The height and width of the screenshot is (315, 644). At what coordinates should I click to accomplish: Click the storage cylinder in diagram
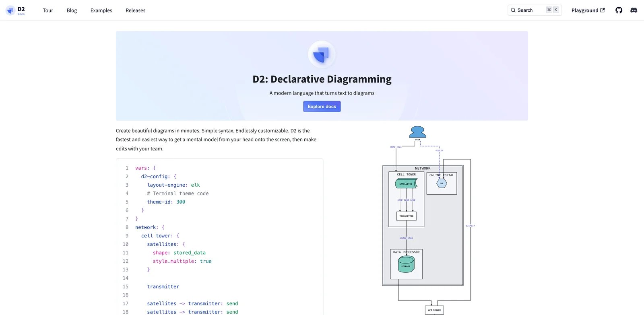[x=406, y=265]
